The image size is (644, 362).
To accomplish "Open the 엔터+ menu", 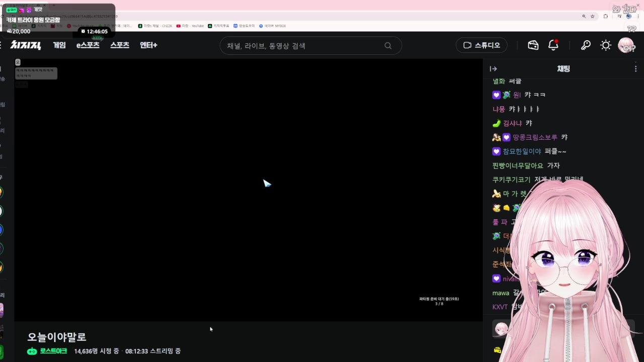I will click(148, 45).
